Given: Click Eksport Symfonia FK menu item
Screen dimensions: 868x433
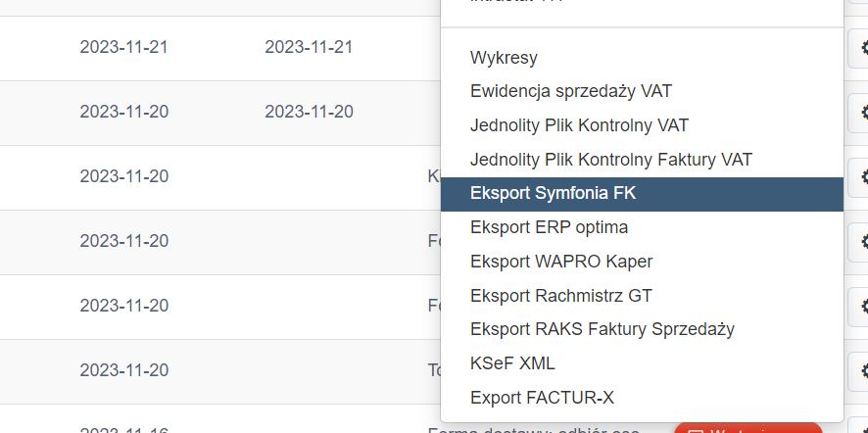Looking at the screenshot, I should (553, 193).
